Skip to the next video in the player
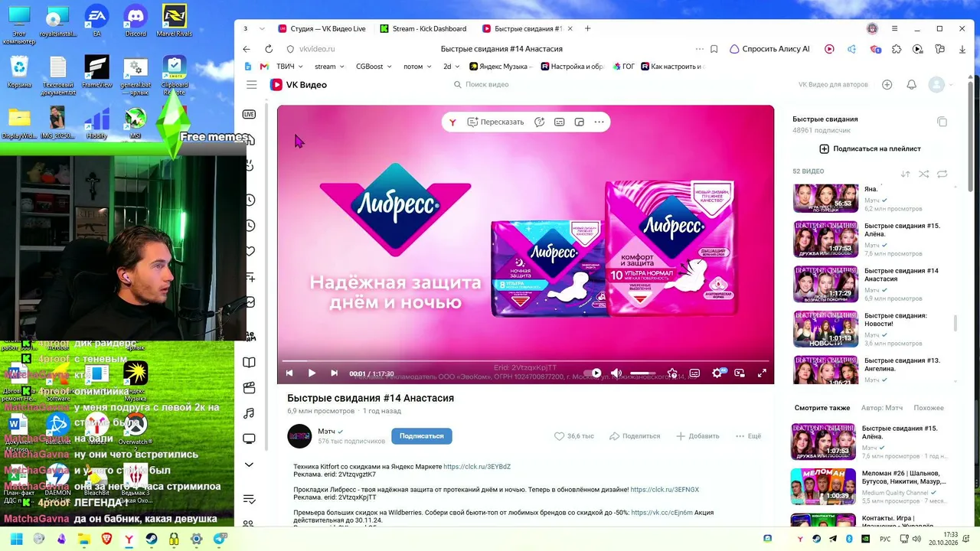980x551 pixels. [x=334, y=373]
